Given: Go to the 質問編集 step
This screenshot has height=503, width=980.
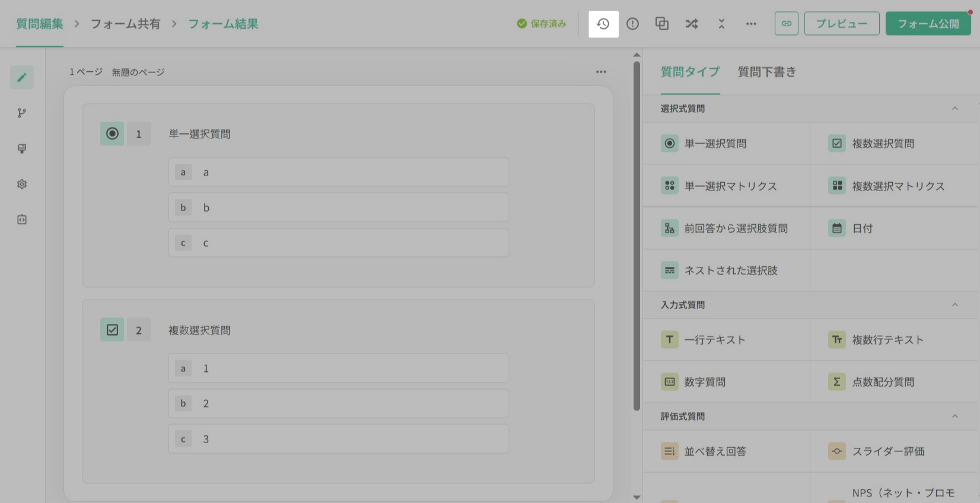Looking at the screenshot, I should 40,24.
